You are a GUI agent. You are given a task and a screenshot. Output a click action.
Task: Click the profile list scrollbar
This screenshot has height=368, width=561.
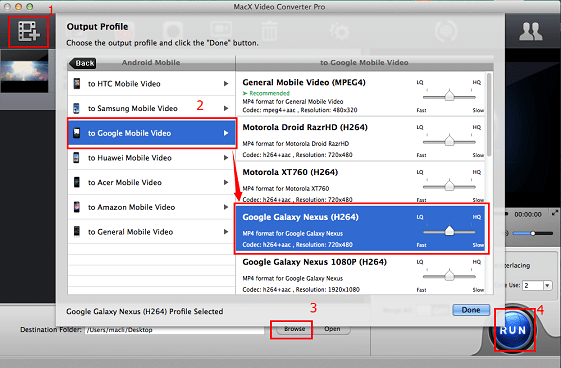pyautogui.click(x=489, y=114)
